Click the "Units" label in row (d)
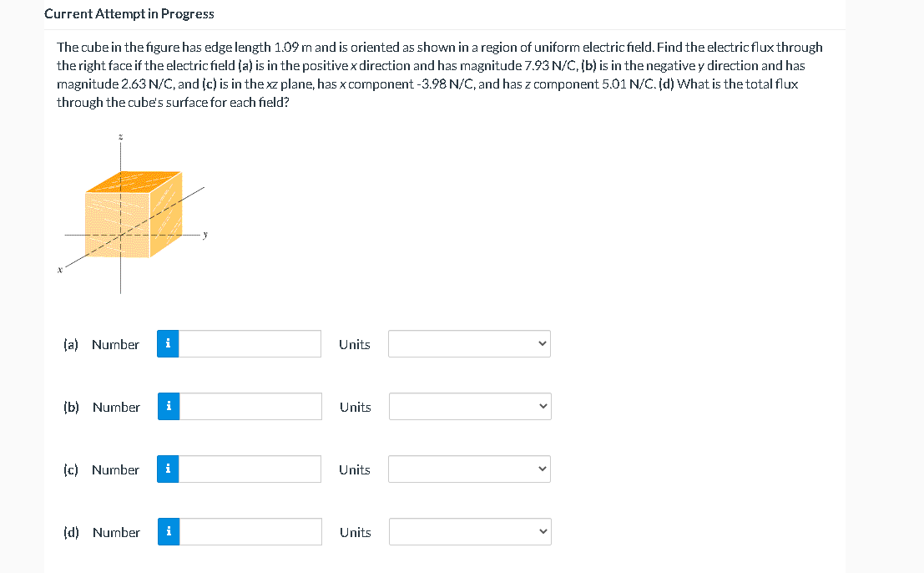The image size is (924, 573). 355,532
